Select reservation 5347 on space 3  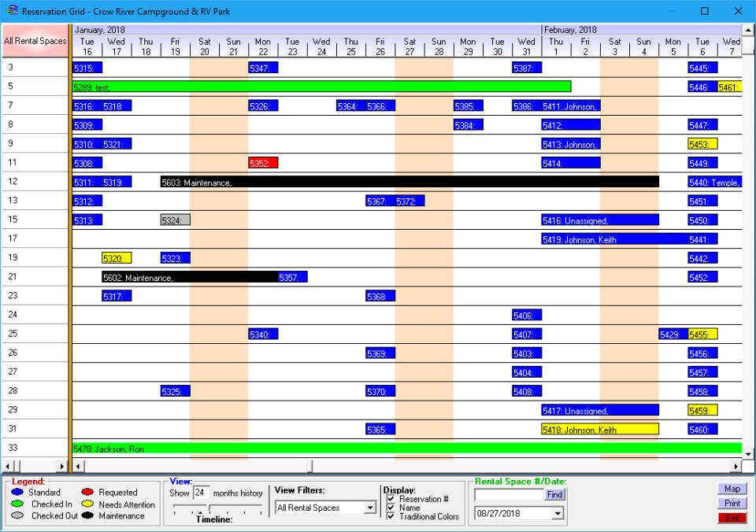pos(263,68)
